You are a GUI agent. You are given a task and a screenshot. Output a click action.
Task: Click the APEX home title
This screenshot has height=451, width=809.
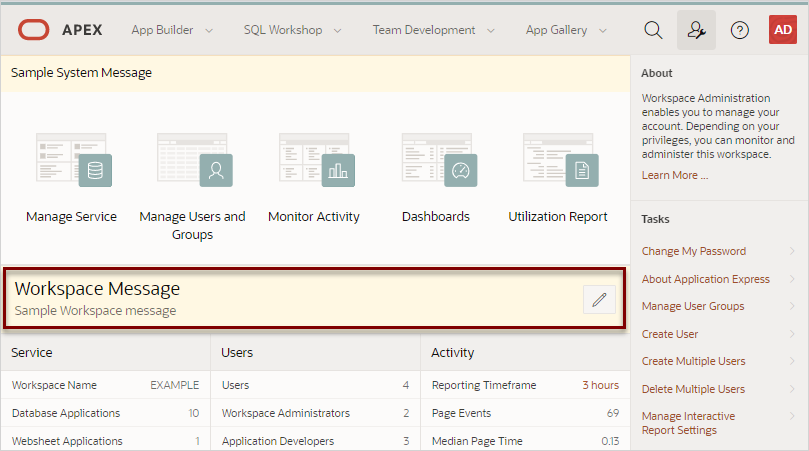pyautogui.click(x=82, y=30)
